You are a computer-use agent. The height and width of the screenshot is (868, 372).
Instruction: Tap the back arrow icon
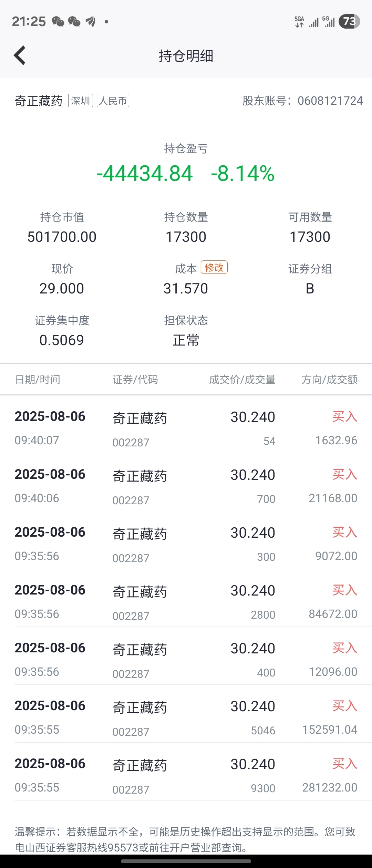click(20, 55)
